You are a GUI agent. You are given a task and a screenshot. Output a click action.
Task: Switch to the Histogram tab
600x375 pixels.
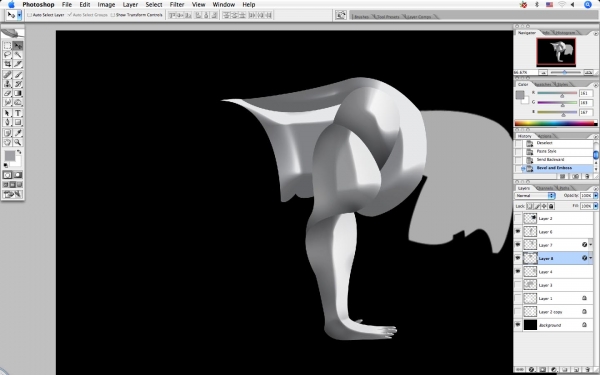[x=566, y=33]
